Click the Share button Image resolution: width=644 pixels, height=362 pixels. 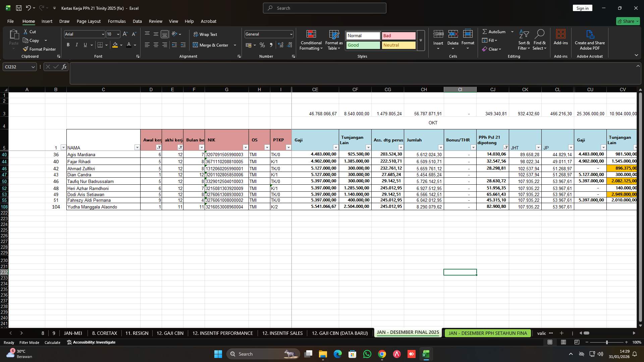627,21
